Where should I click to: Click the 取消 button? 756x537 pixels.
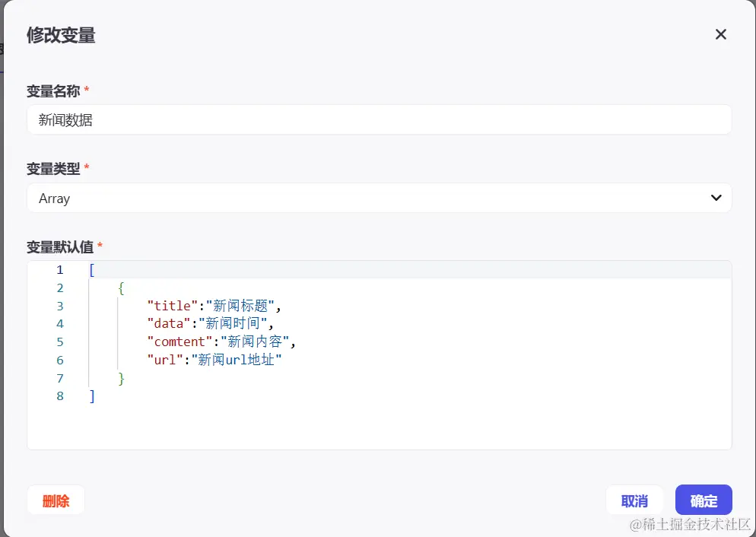(x=634, y=500)
